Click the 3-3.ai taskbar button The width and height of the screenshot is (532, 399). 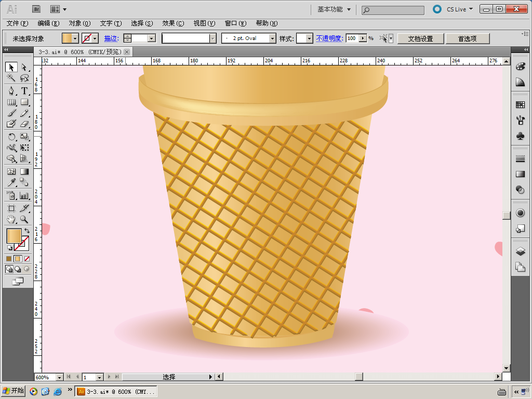point(116,392)
